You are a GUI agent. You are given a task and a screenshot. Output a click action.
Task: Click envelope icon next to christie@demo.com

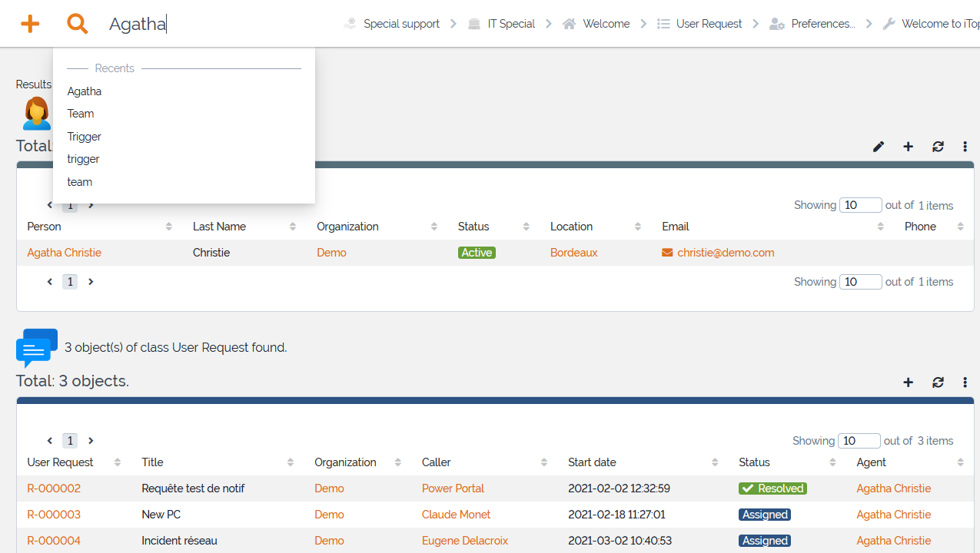[x=667, y=253]
